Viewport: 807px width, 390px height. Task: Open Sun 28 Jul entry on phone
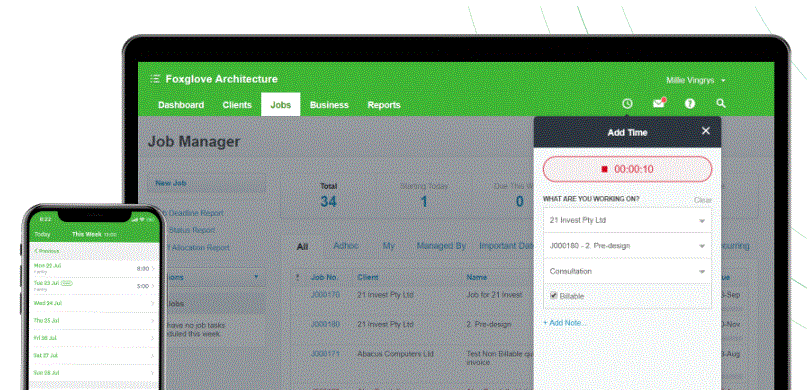(x=94, y=373)
